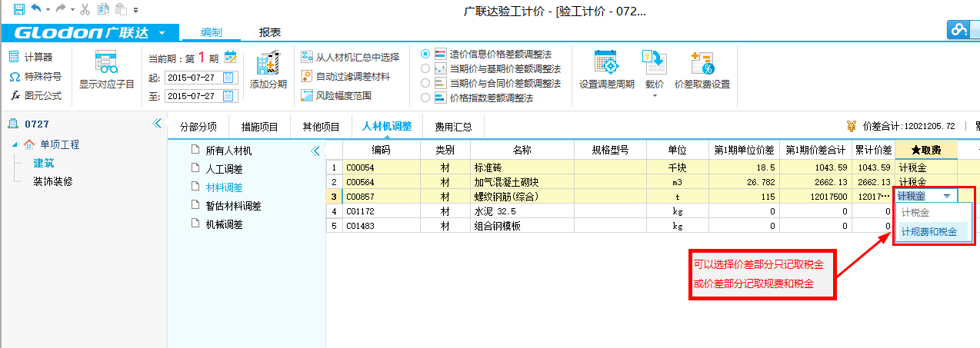Click 显示对应子目 icon
980x348 pixels.
point(106,69)
